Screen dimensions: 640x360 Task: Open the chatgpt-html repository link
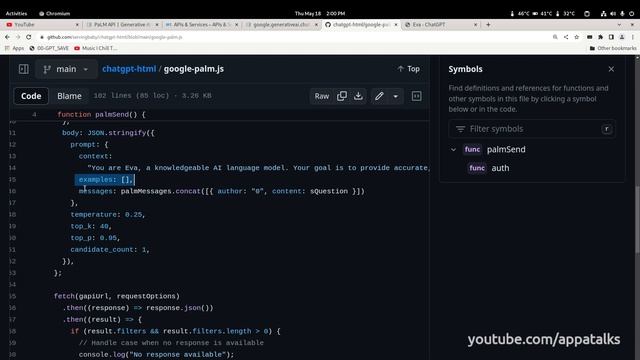pyautogui.click(x=129, y=69)
